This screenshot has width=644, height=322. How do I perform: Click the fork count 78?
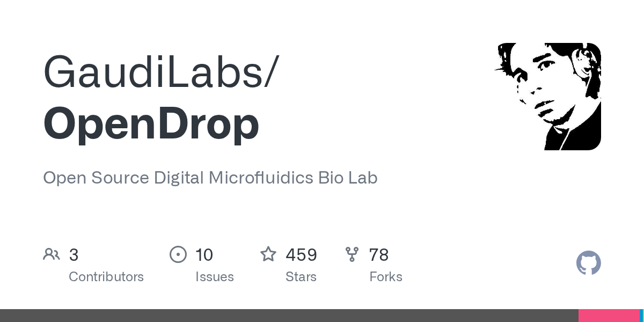[379, 255]
